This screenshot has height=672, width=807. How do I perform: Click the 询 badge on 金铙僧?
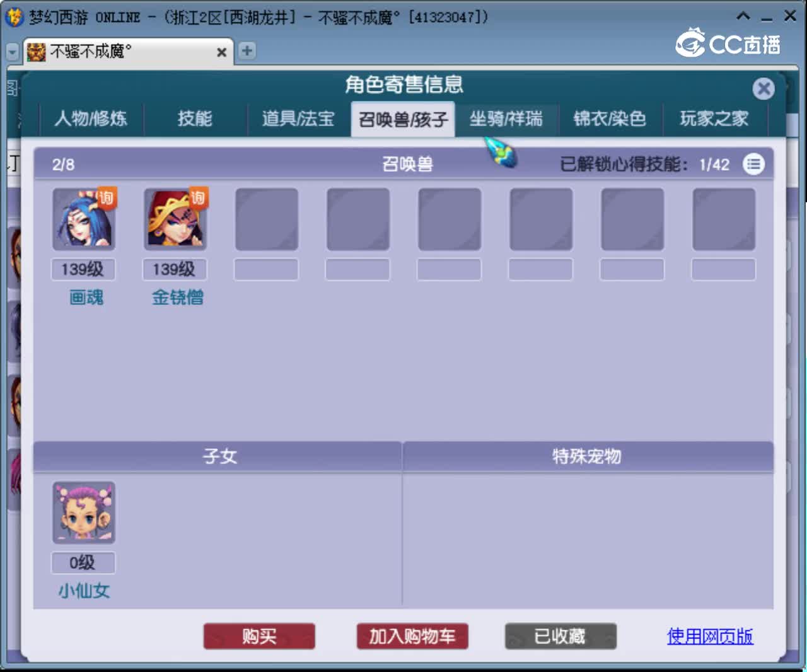(198, 198)
